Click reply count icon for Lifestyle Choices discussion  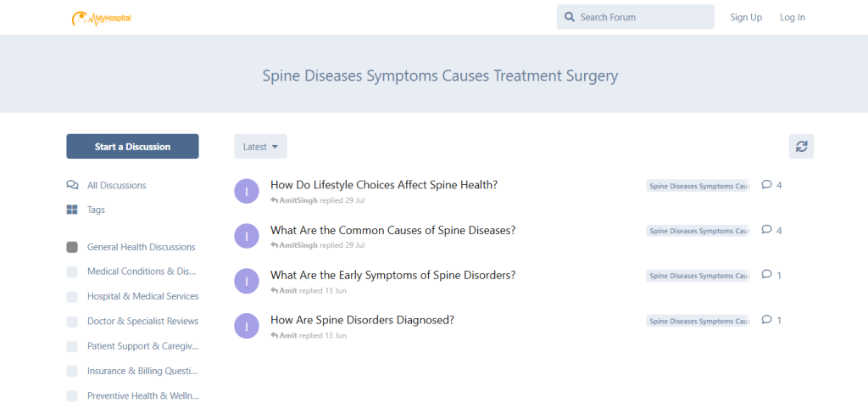point(766,184)
